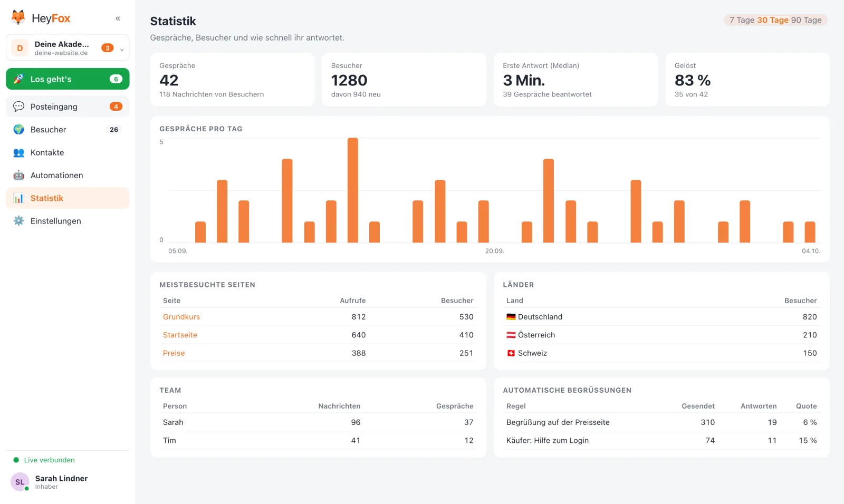Viewport: 844px width, 504px height.
Task: Click the Live verbunden status text
Action: [49, 460]
